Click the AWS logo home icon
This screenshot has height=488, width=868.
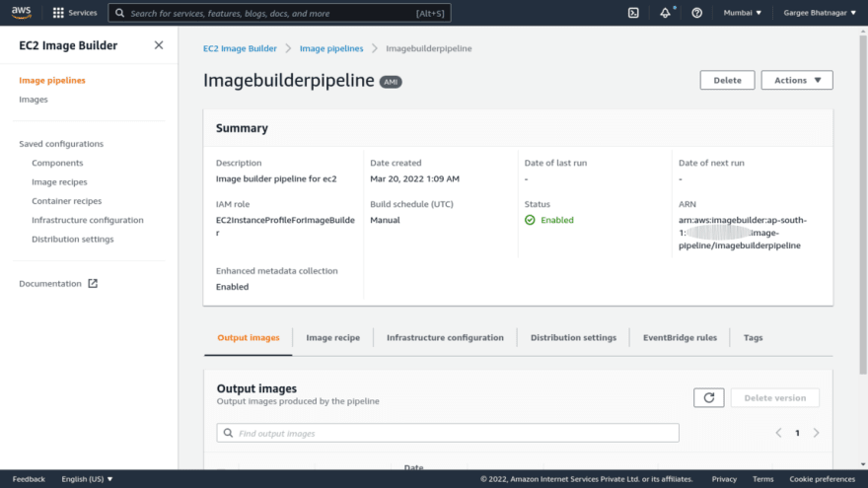point(21,13)
